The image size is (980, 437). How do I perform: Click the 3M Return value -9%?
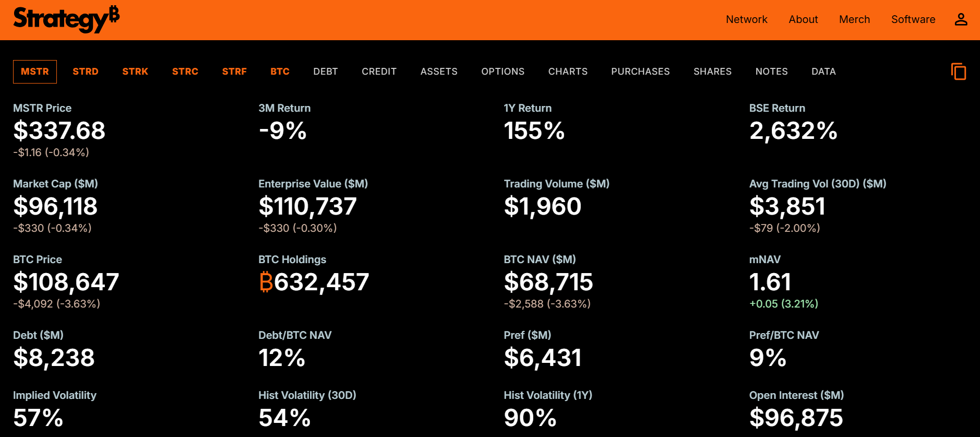283,131
